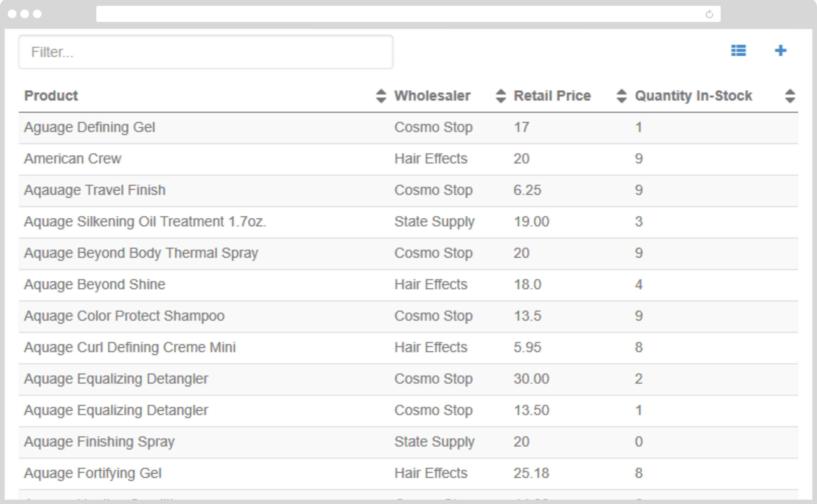Click quantity 3 in the Silkening Oil row
Viewport: 817px width, 504px height.
pyautogui.click(x=638, y=222)
